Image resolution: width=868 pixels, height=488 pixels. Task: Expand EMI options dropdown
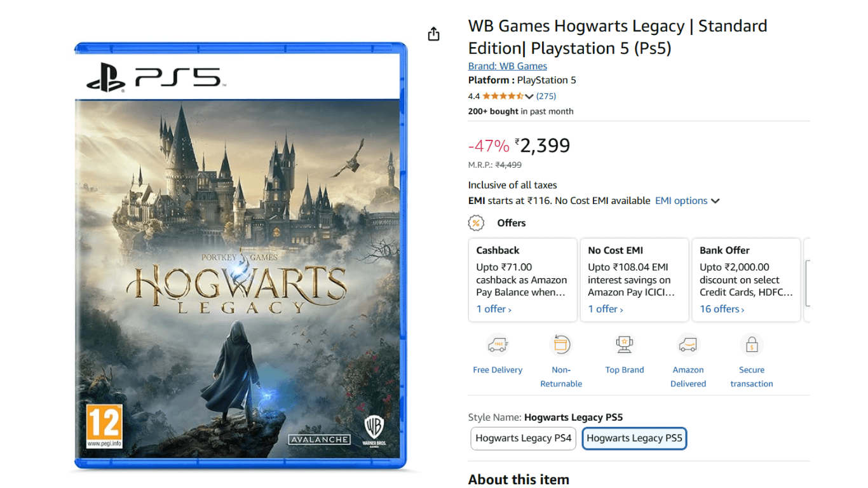tap(688, 201)
